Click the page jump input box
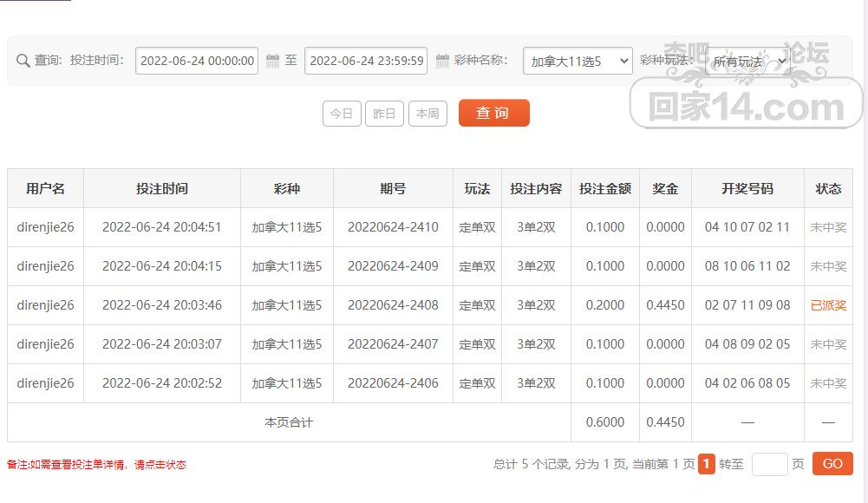Image resolution: width=868 pixels, height=503 pixels. [768, 464]
